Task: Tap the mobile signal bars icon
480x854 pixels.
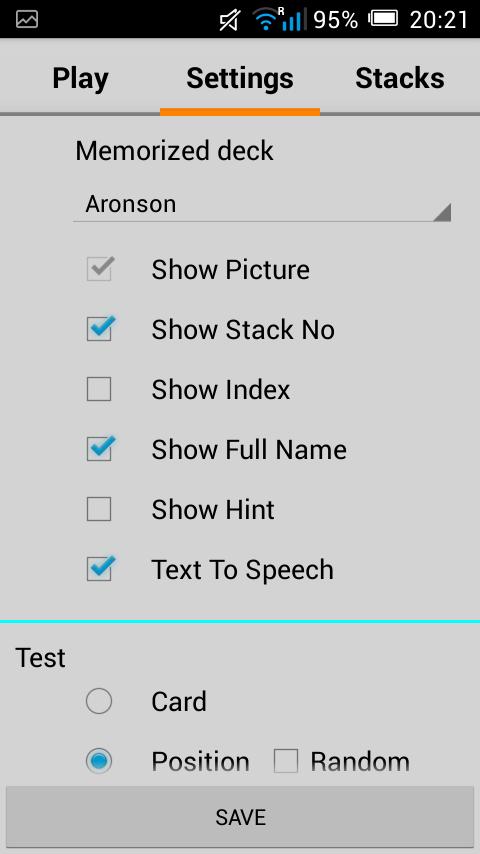Action: click(293, 21)
